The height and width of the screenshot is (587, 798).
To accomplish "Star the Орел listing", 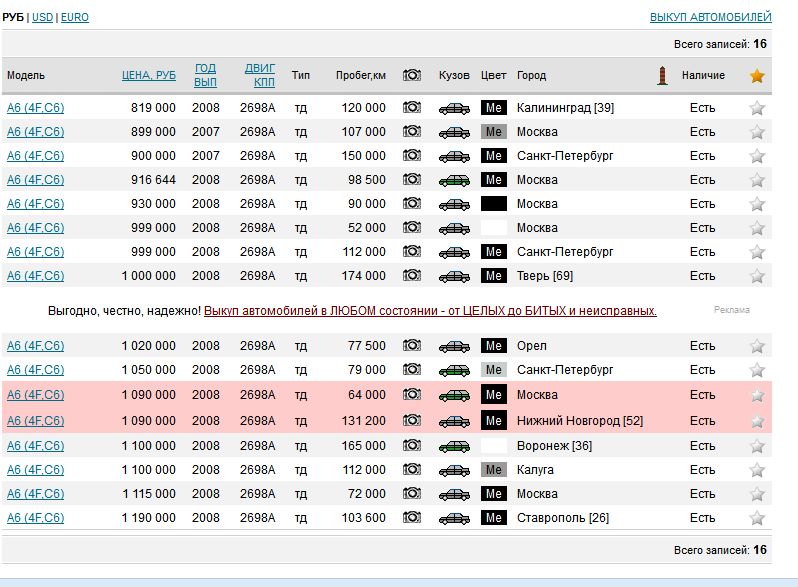I will pos(757,346).
